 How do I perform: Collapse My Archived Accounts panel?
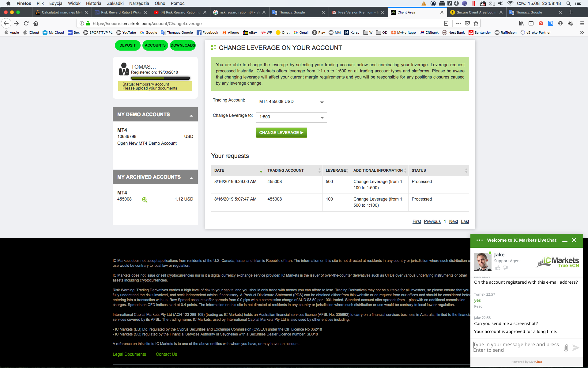[191, 178]
